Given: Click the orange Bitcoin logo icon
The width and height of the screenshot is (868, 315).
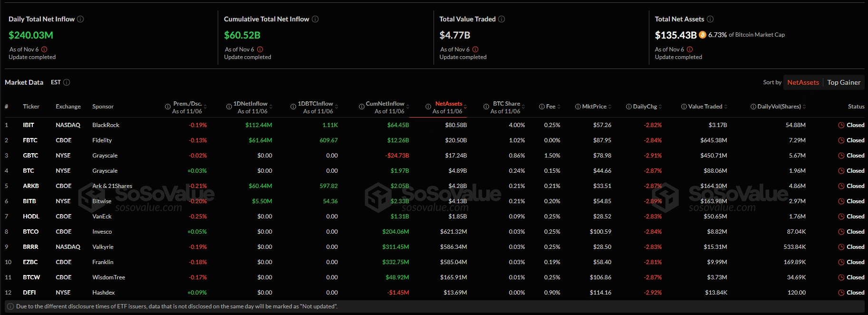Looking at the screenshot, I should point(703,35).
